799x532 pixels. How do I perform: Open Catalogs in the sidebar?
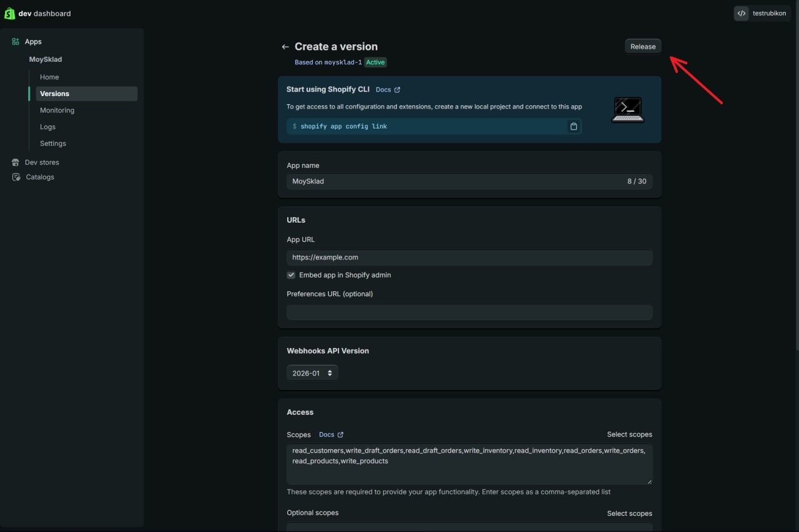pyautogui.click(x=40, y=177)
